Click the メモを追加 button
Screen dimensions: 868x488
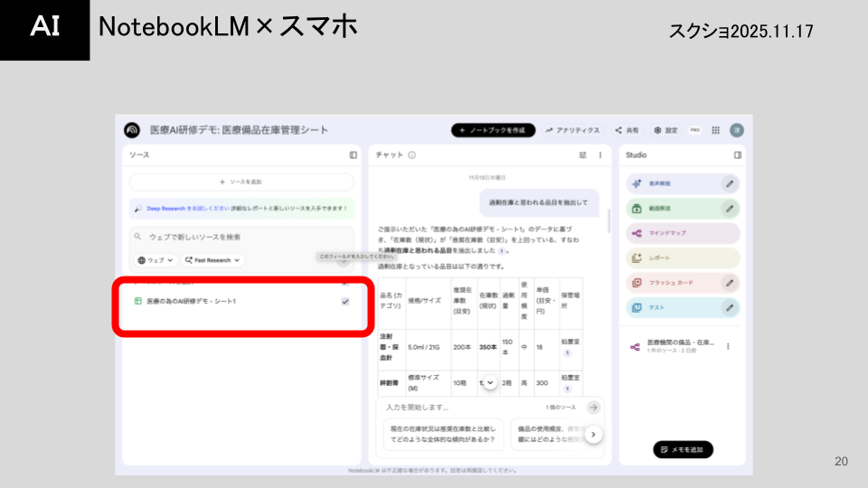coord(684,449)
